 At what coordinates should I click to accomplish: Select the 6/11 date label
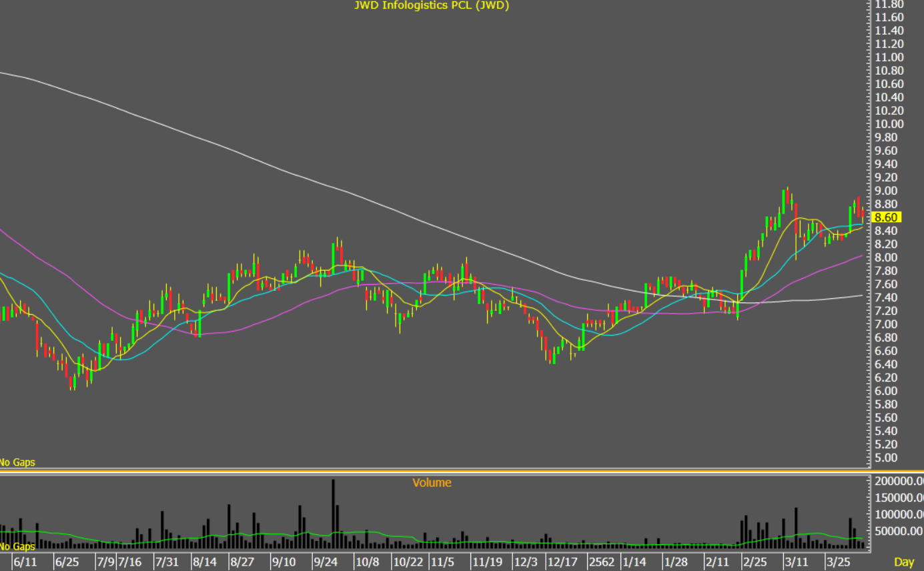coord(25,562)
